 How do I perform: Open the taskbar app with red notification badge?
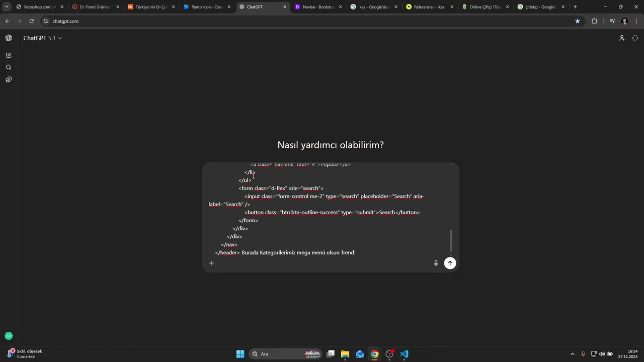pos(389,354)
